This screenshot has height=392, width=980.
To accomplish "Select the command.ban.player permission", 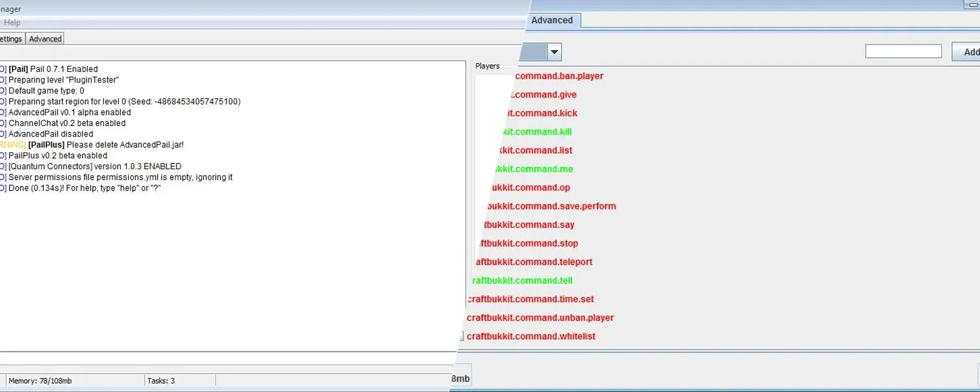I will [x=559, y=76].
